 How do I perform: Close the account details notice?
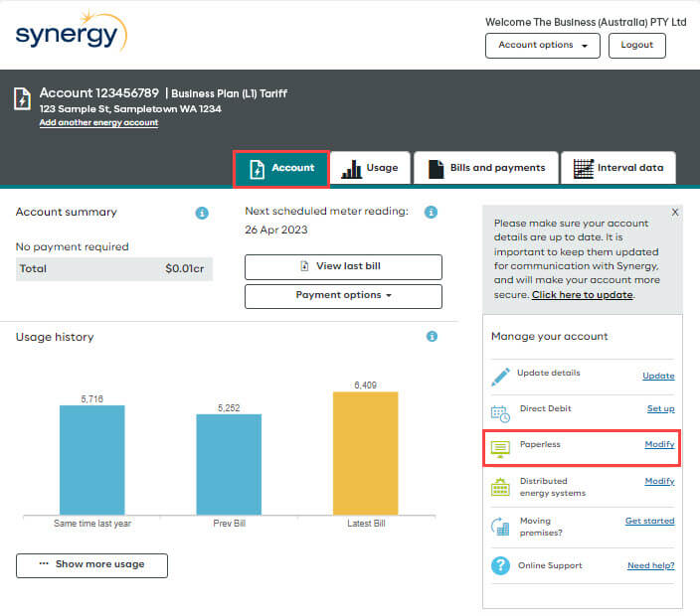click(675, 213)
